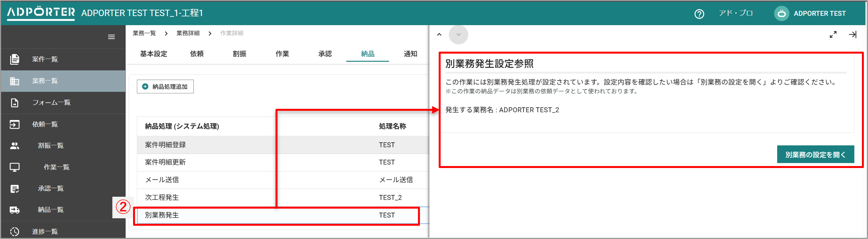Collapse the side panel with arrow icon
Viewport: 868px width, 239px height.
pyautogui.click(x=852, y=35)
